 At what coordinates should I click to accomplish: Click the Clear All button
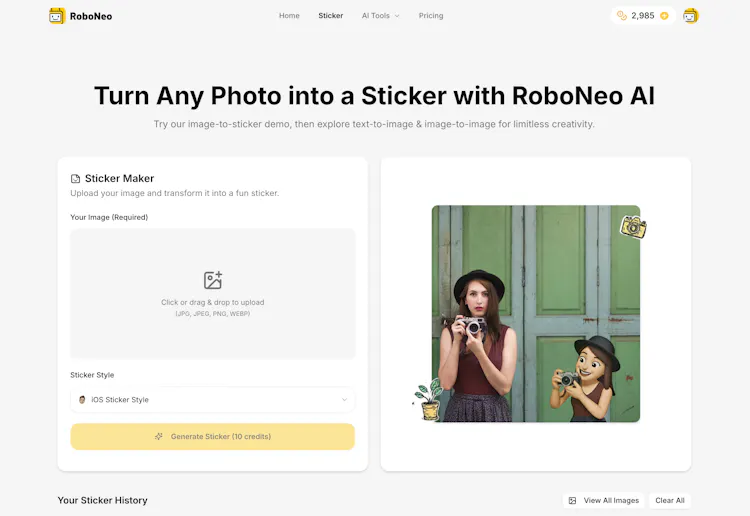[670, 501]
